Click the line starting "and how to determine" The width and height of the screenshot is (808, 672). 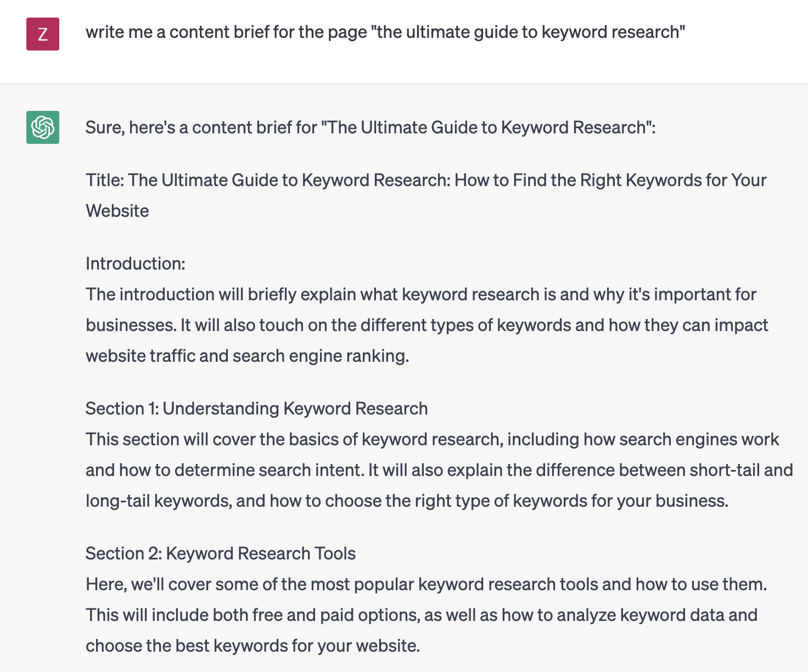439,470
